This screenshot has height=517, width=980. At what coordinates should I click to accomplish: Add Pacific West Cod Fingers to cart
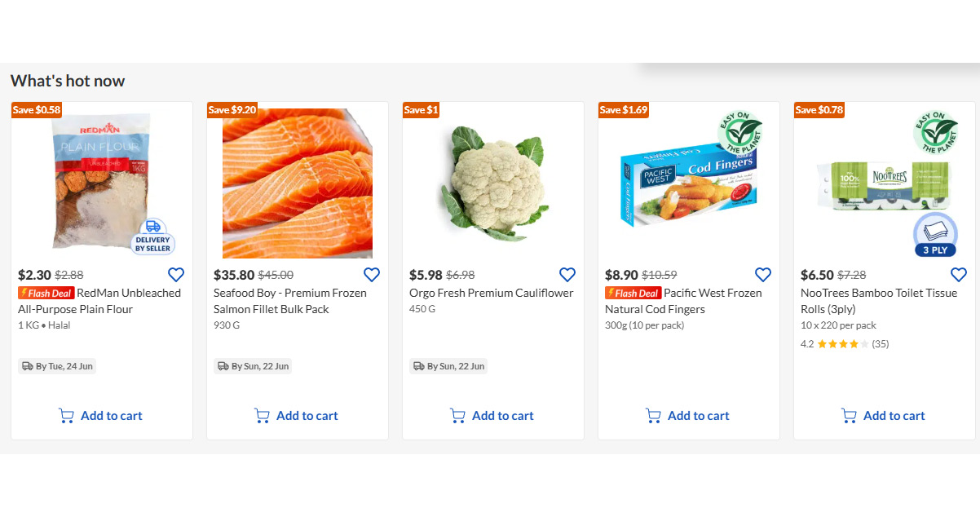688,416
